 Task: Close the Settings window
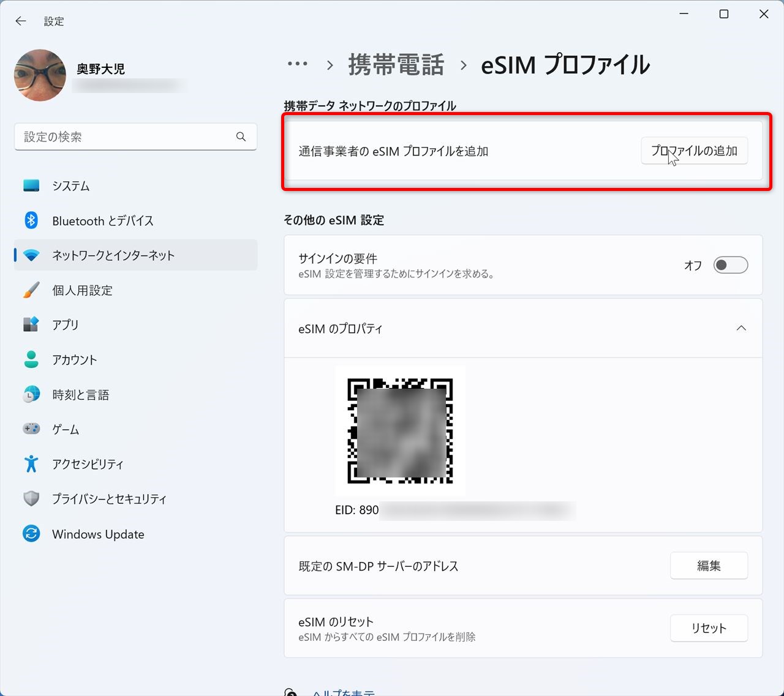pos(764,14)
